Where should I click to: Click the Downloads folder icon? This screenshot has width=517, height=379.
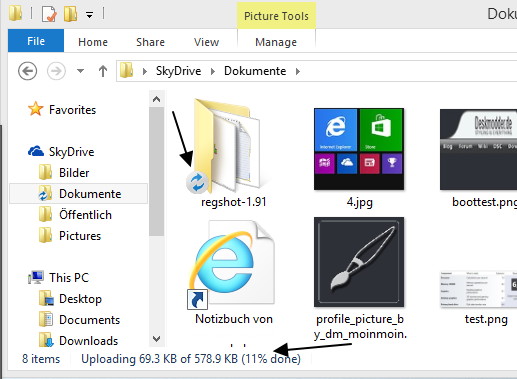[x=46, y=340]
